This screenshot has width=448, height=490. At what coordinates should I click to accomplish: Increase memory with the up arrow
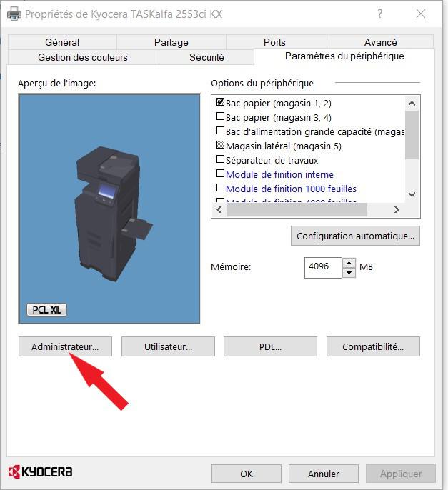(349, 263)
